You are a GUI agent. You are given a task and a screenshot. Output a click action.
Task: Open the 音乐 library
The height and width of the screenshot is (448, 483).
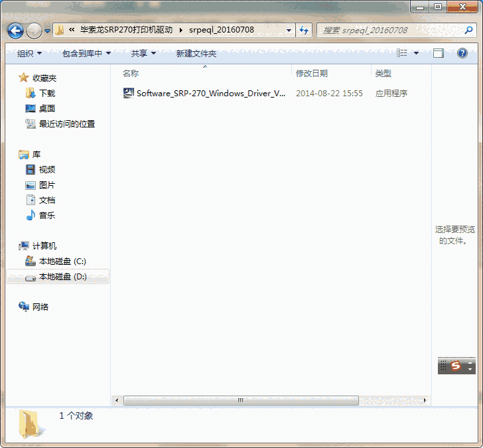(47, 215)
